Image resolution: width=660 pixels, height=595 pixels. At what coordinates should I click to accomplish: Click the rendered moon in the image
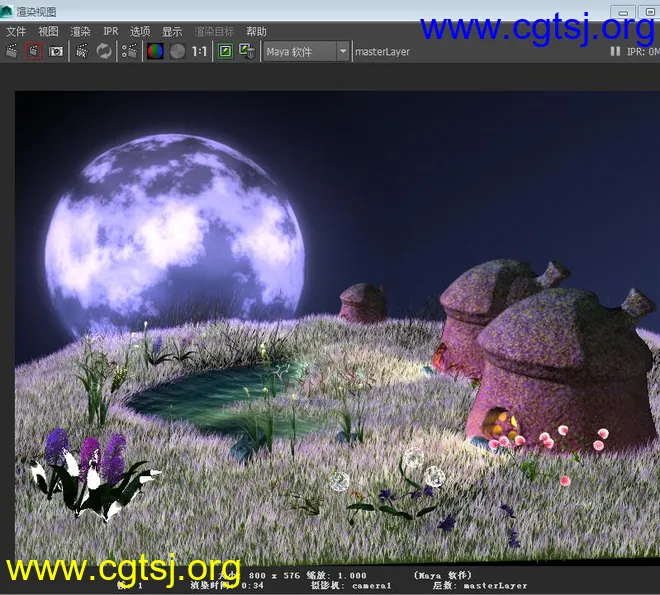175,236
